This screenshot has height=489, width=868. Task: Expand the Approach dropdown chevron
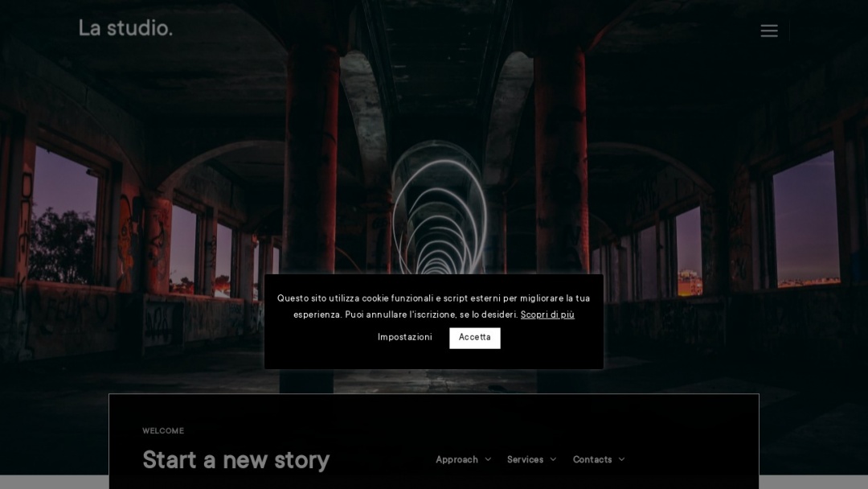489,460
